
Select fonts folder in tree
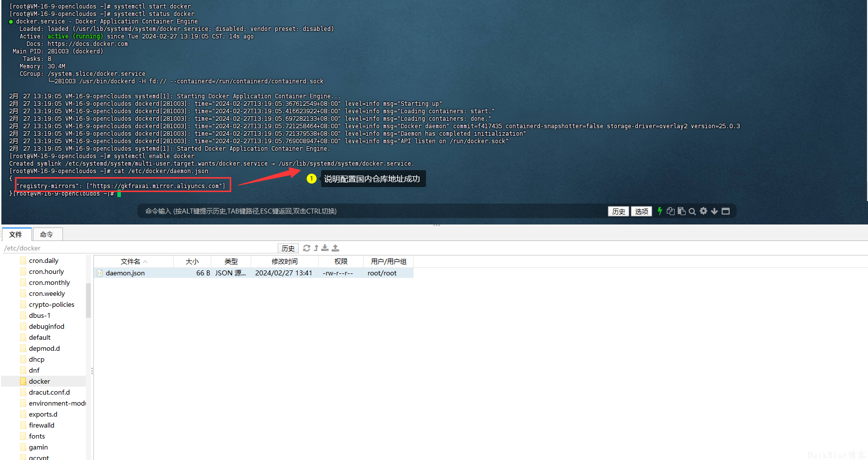click(37, 436)
